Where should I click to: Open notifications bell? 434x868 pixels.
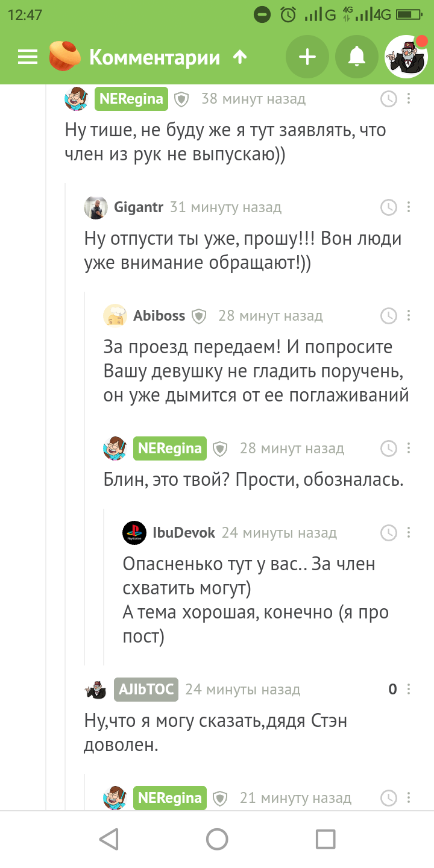(x=357, y=57)
